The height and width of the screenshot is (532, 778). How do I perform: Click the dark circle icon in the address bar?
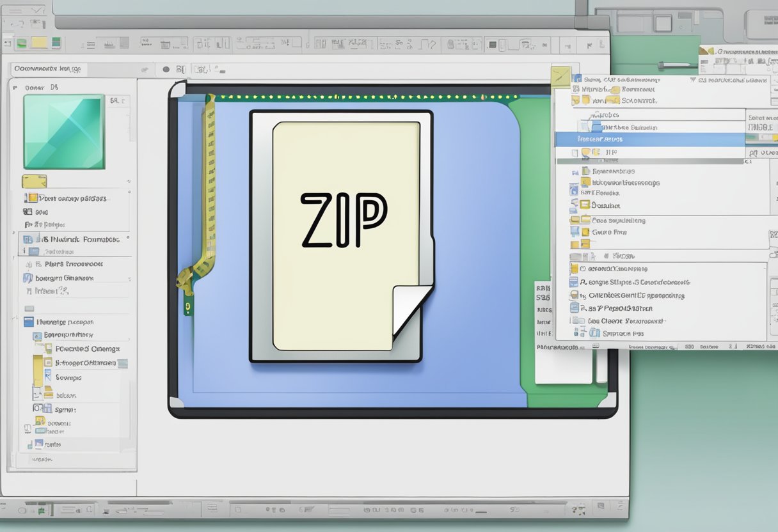pyautogui.click(x=166, y=69)
